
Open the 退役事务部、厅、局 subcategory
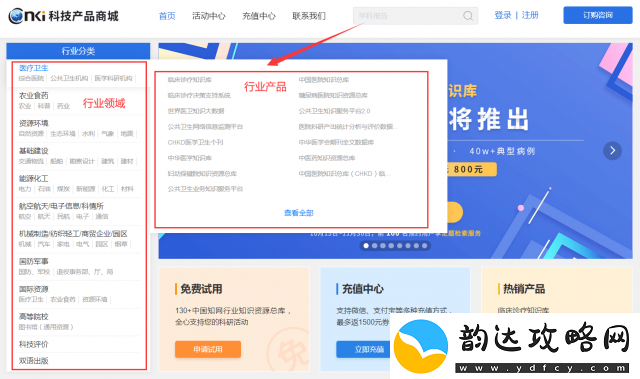(84, 272)
